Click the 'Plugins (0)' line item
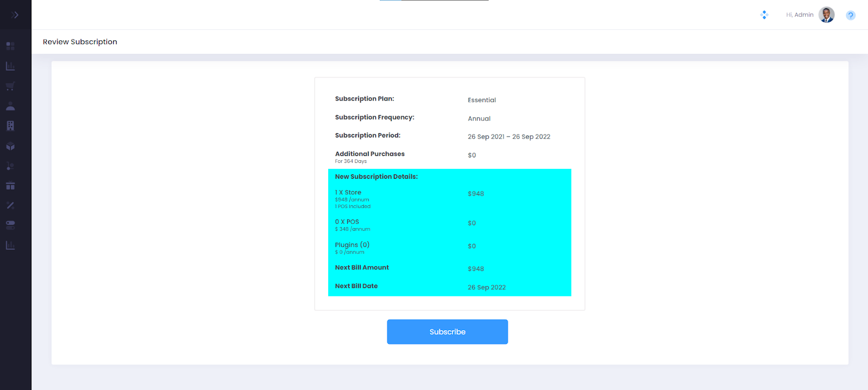The height and width of the screenshot is (390, 868). pyautogui.click(x=352, y=245)
